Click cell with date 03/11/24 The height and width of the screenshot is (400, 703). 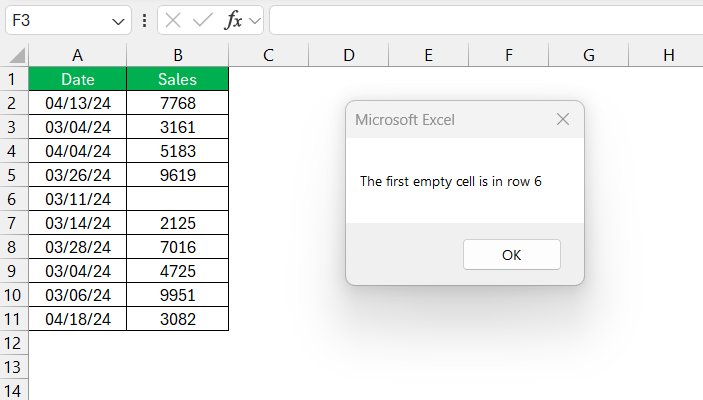(78, 199)
